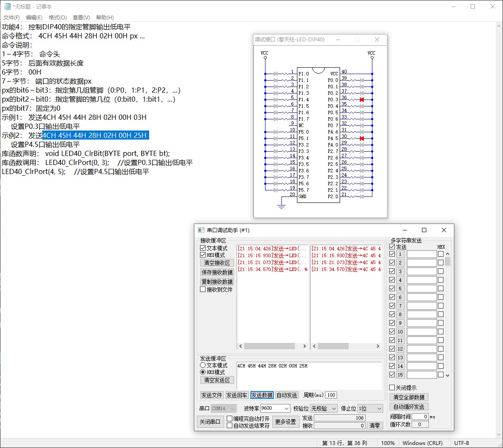Click the 100% zoom indicator in status bar
The width and height of the screenshot is (503, 448).
387,443
